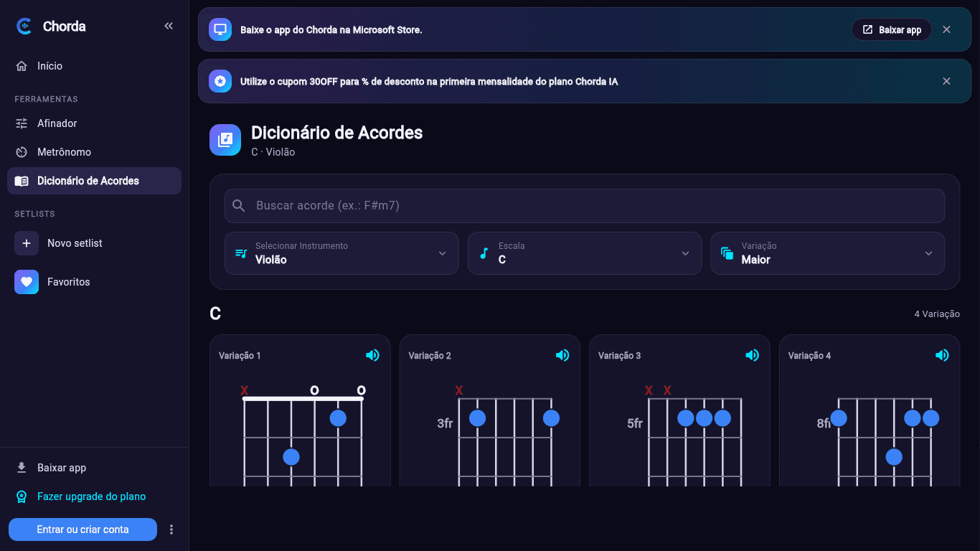Viewport: 980px width, 551px height.
Task: Open the three-dot account options menu
Action: pyautogui.click(x=171, y=529)
